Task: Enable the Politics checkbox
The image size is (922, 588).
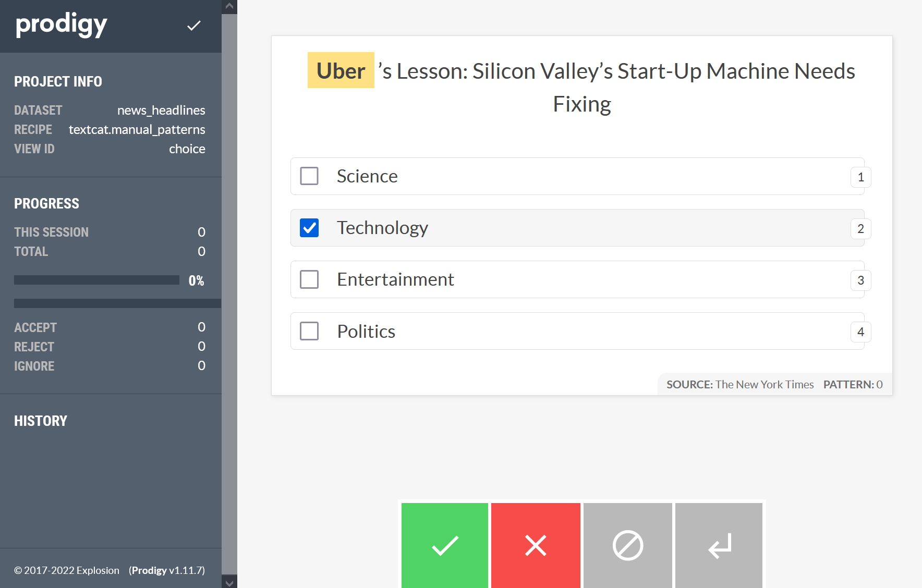Action: click(x=309, y=331)
